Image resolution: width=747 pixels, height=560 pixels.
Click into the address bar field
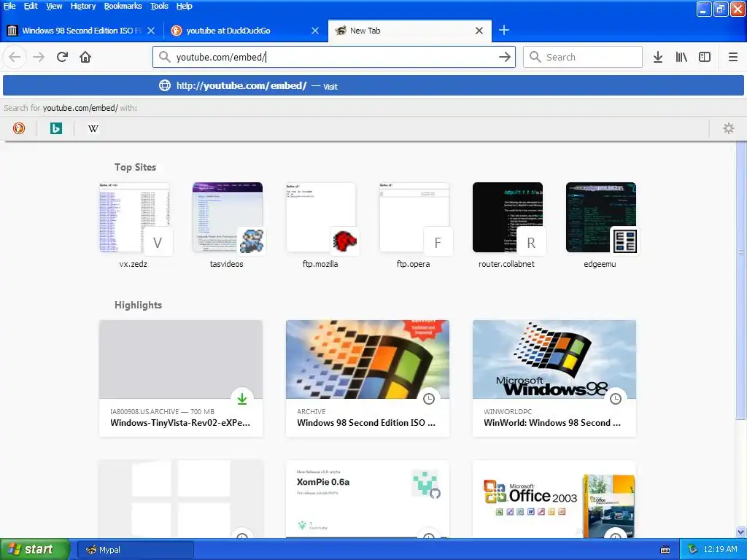(333, 57)
